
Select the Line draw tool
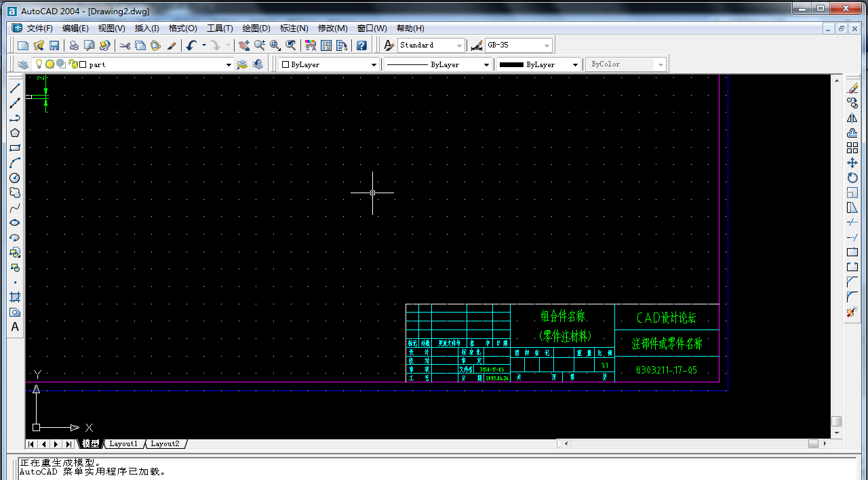(x=15, y=88)
